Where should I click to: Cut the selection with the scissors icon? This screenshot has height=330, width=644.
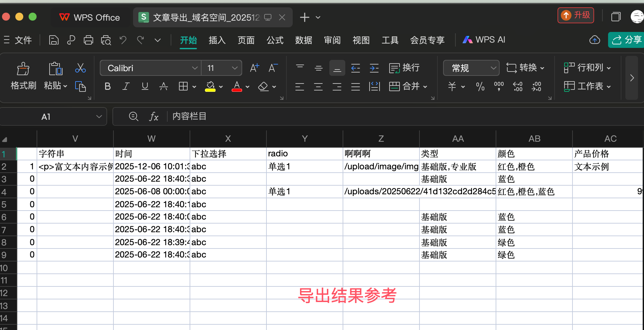tap(80, 68)
